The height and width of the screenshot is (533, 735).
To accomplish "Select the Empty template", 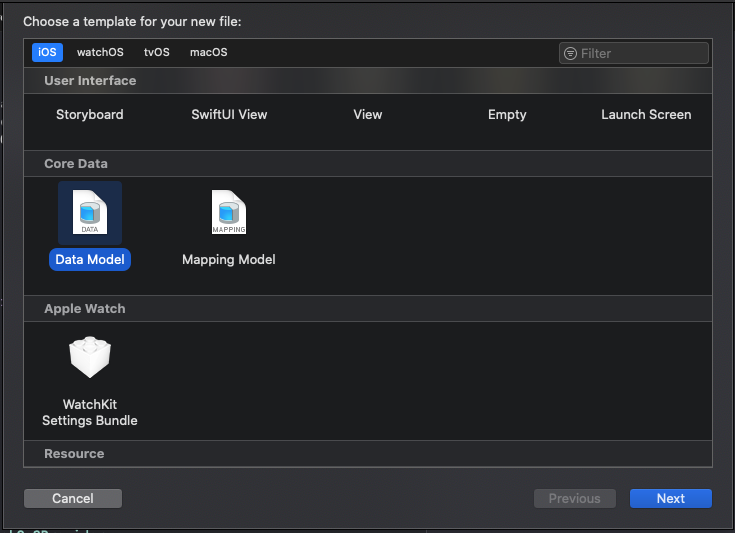I will 507,115.
